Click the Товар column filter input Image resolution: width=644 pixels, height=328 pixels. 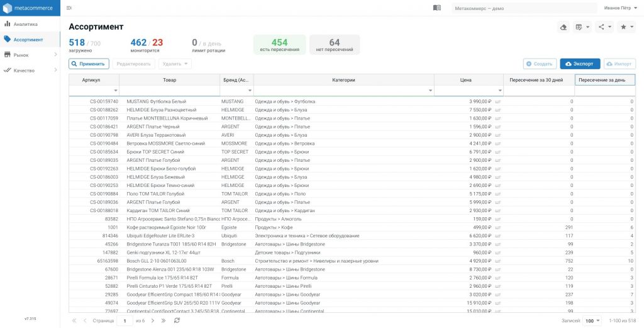pyautogui.click(x=167, y=91)
